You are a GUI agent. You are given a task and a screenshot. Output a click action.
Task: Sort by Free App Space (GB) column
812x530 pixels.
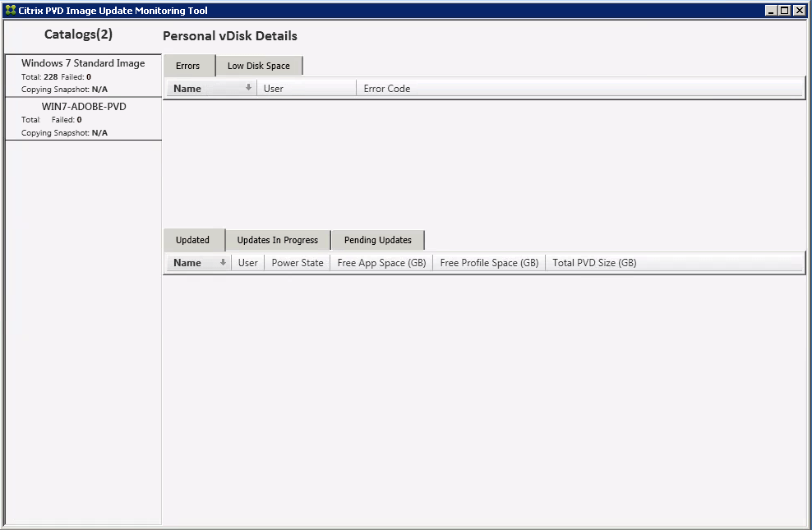pos(381,262)
